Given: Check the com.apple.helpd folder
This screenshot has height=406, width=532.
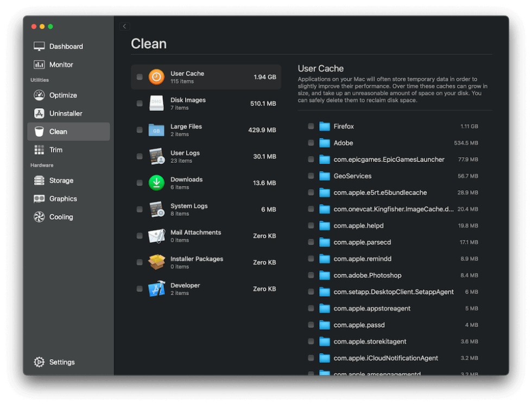Looking at the screenshot, I should point(311,226).
